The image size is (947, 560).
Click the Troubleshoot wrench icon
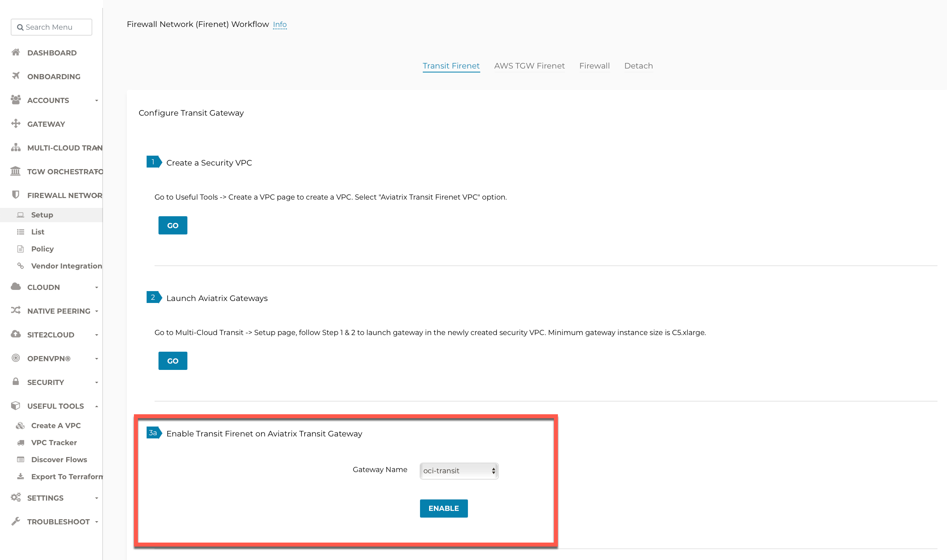(16, 521)
